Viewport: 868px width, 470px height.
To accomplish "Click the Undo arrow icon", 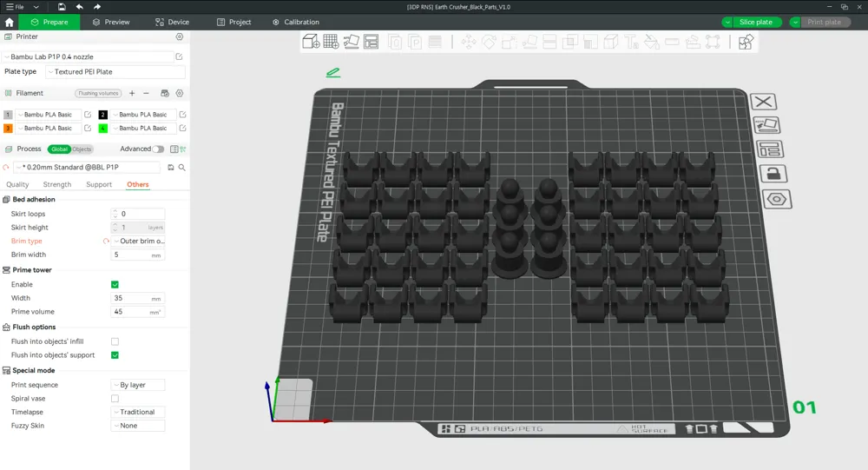I will [x=79, y=7].
